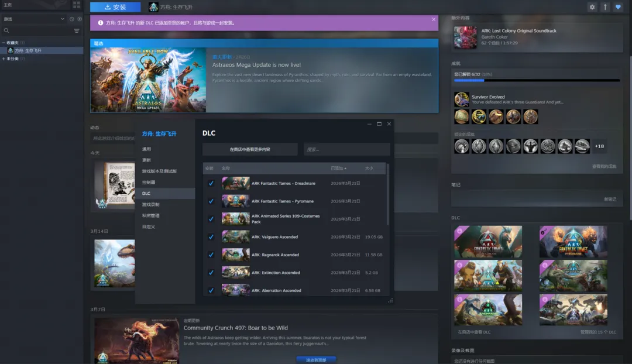The height and width of the screenshot is (364, 632).
Task: Click the Survivor Evolved achievement icon
Action: tap(462, 99)
